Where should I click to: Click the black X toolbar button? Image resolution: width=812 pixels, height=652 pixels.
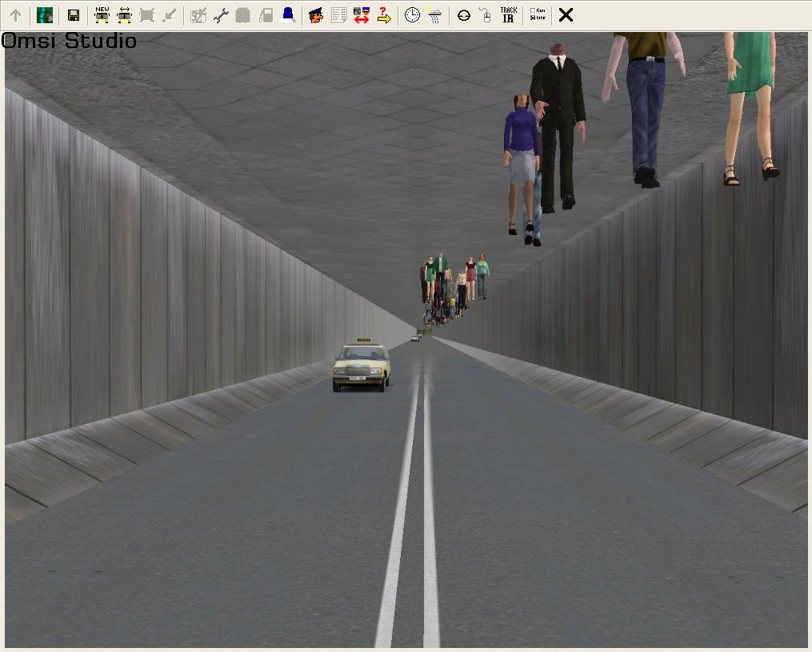566,14
